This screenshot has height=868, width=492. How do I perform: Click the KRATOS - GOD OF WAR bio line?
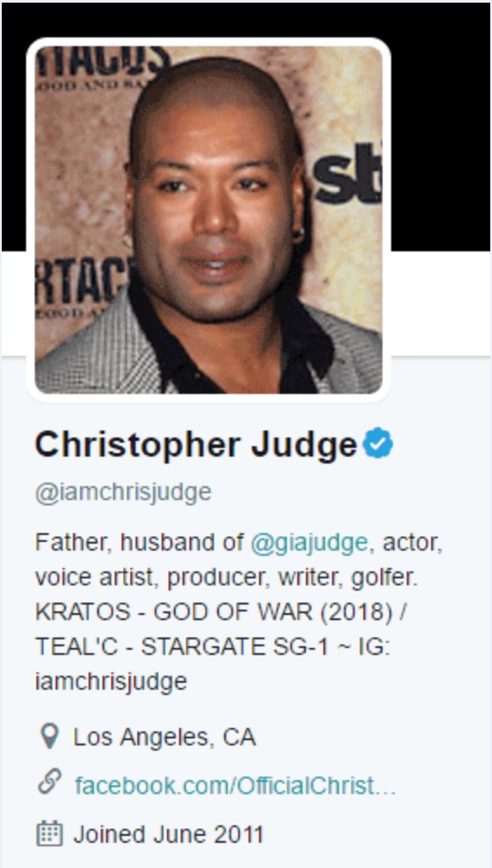tap(222, 611)
